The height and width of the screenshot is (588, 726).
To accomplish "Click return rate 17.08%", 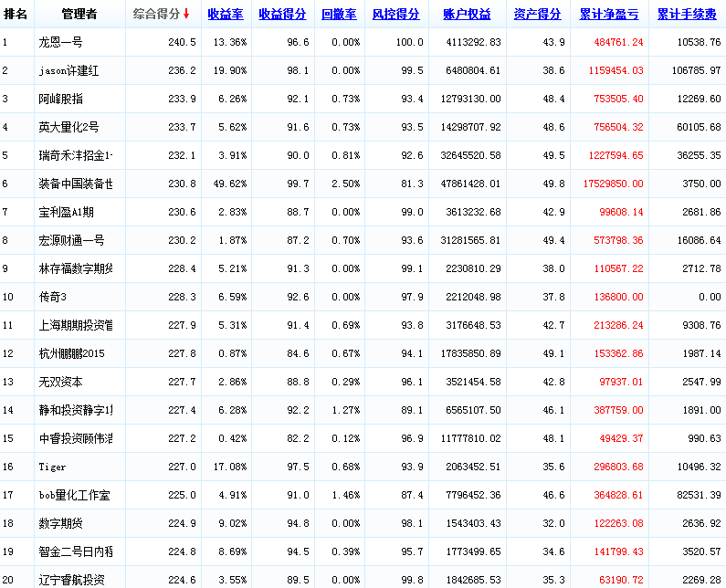I will (230, 467).
